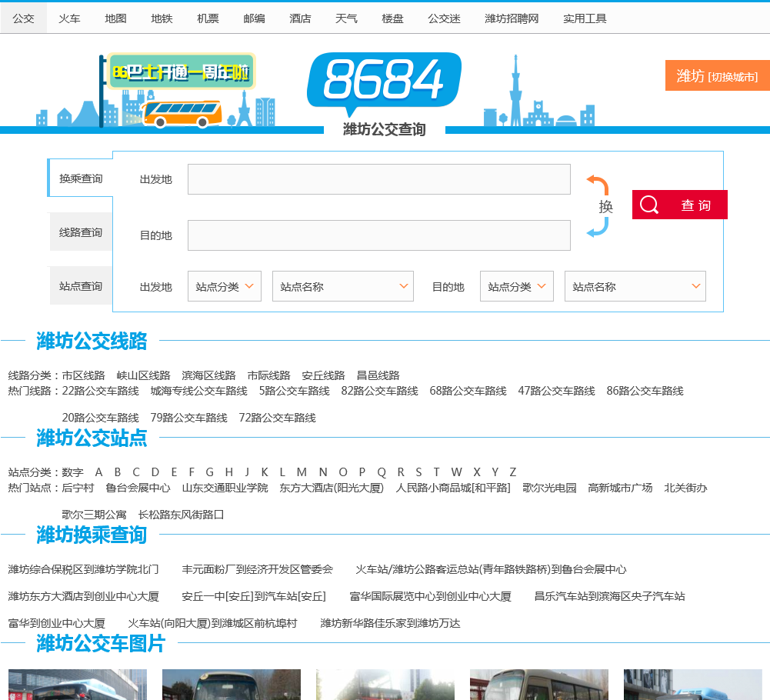Open the 楼盘 nav item
The width and height of the screenshot is (770, 700).
point(392,18)
